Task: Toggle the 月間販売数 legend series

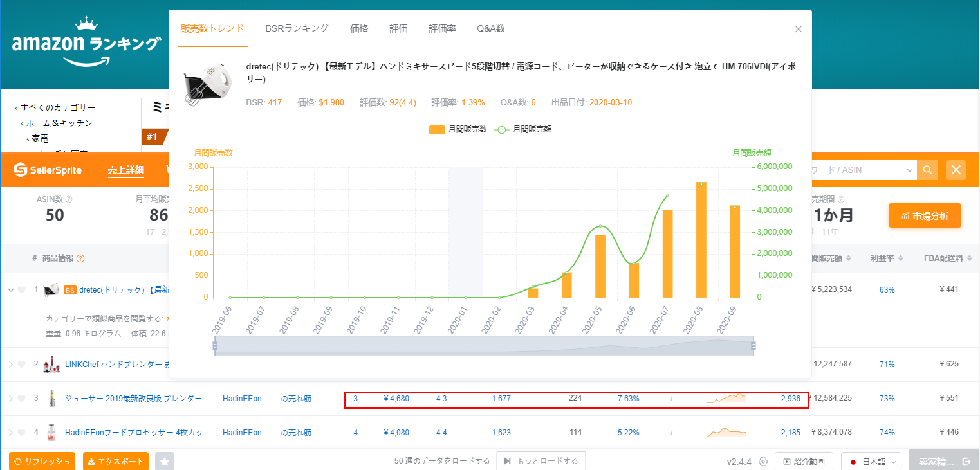Action: coord(458,129)
